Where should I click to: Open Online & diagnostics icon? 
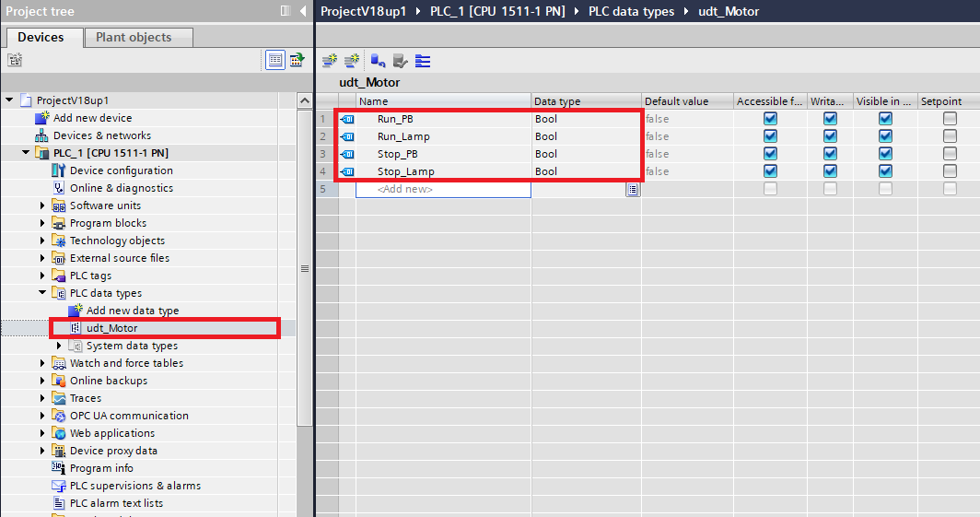[x=59, y=188]
